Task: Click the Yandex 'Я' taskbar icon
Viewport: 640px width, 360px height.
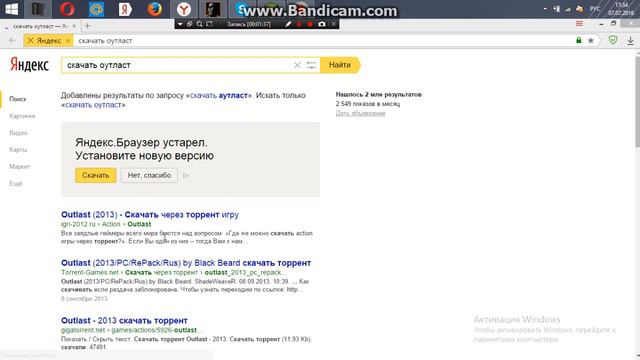Action: tap(125, 9)
